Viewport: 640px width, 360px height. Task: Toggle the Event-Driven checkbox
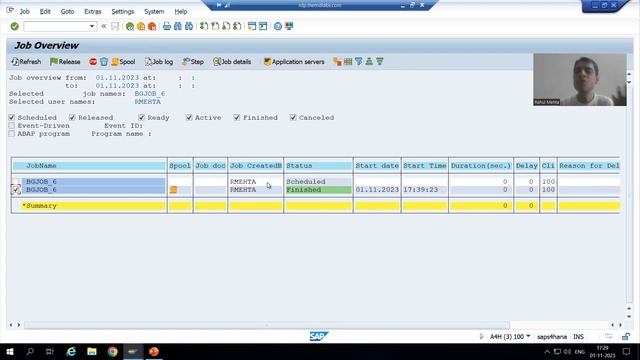point(12,126)
